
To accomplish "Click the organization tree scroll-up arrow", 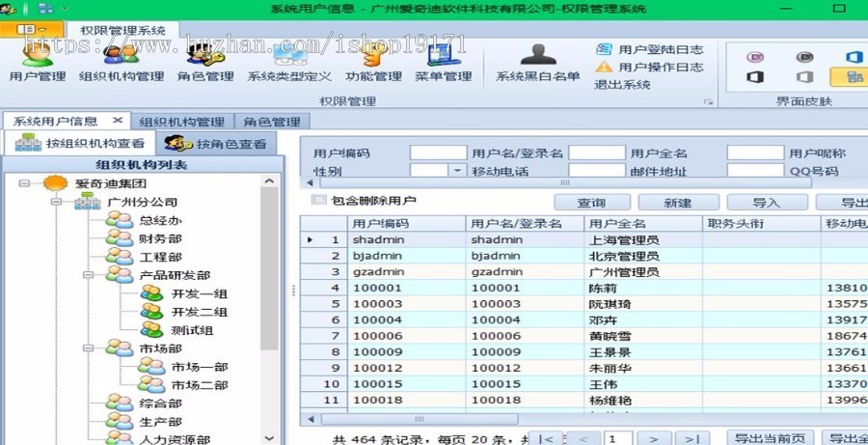I will click(270, 181).
